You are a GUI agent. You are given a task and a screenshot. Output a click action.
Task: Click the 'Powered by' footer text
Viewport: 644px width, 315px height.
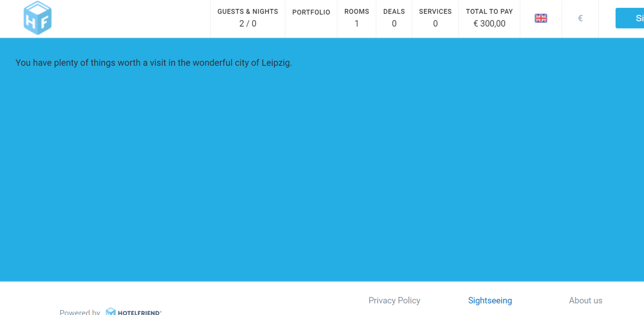coord(80,312)
